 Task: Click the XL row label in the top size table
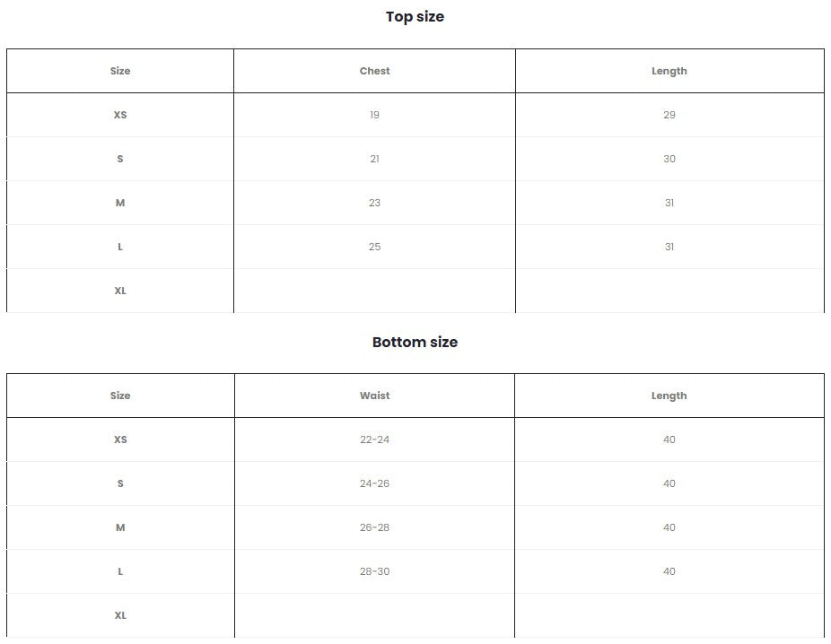coord(120,291)
